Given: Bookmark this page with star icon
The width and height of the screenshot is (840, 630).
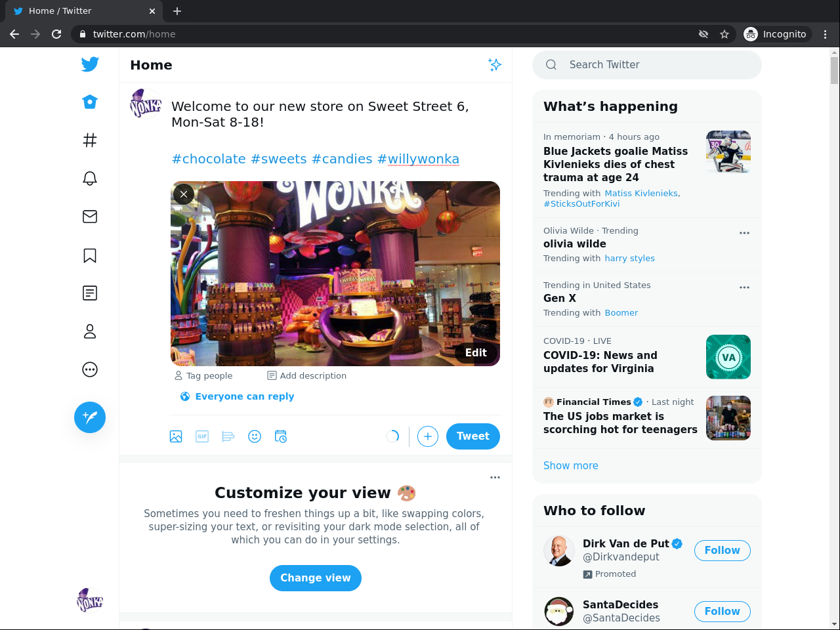Looking at the screenshot, I should tap(724, 34).
